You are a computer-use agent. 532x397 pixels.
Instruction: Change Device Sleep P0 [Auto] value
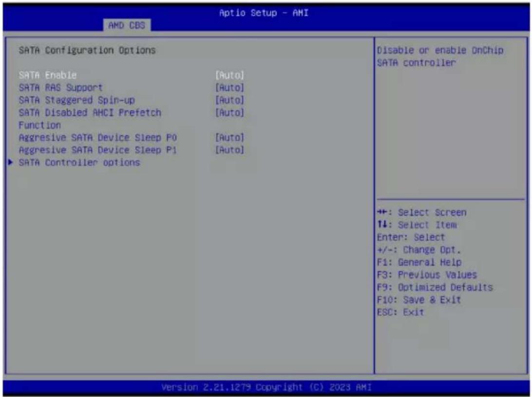[229, 137]
